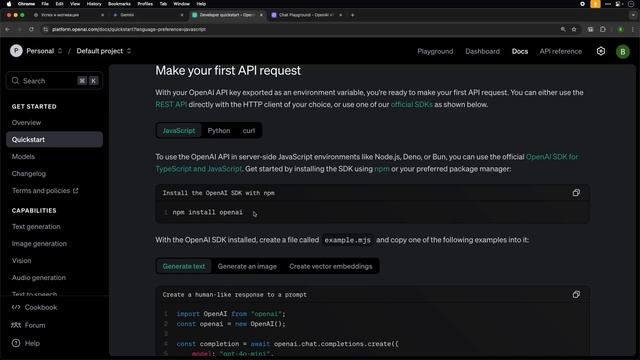Image resolution: width=640 pixels, height=360 pixels.
Task: Click the search magnifier icon in sidebar
Action: (x=16, y=81)
